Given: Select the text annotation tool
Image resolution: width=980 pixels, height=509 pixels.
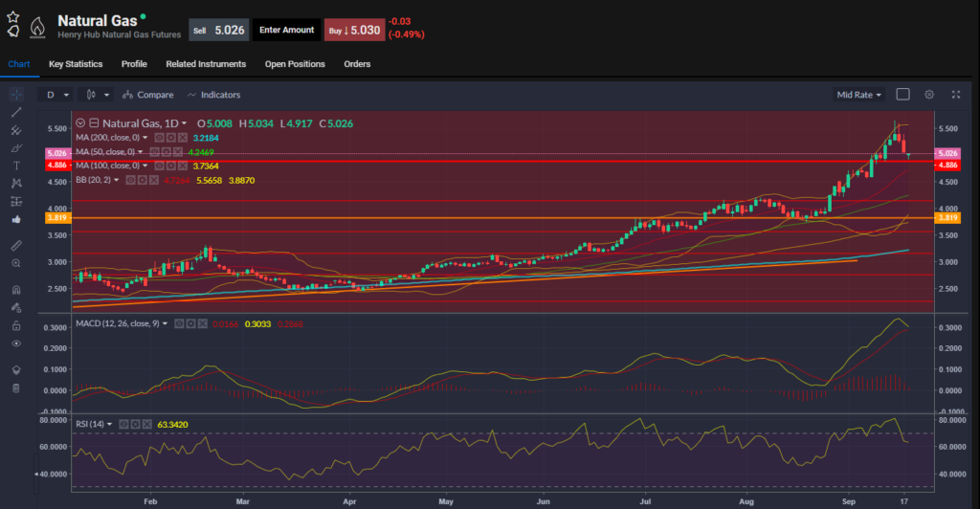Looking at the screenshot, I should pyautogui.click(x=16, y=166).
